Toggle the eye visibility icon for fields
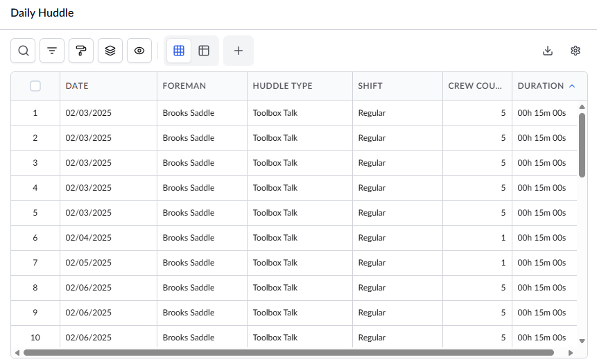Viewport: 597px width, 364px height. [139, 51]
